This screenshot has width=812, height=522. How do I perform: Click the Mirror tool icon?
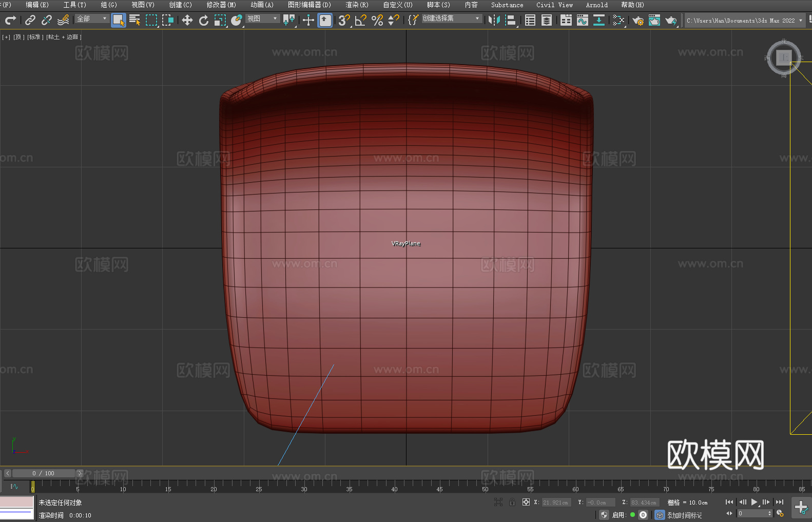[x=494, y=20]
